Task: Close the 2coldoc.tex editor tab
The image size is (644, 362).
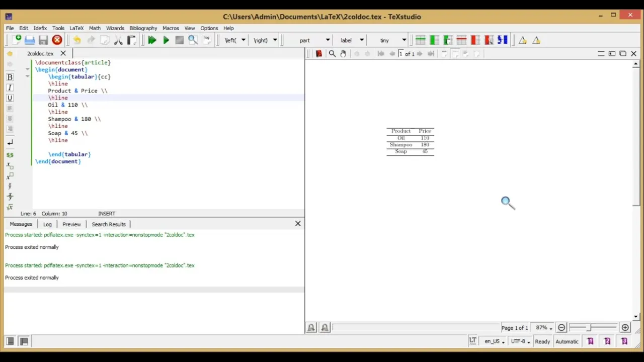Action: (x=63, y=53)
